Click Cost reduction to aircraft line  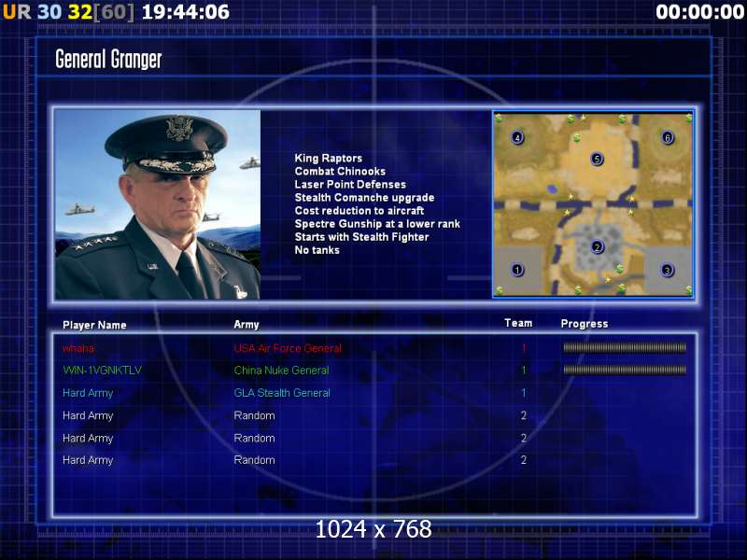(x=359, y=211)
